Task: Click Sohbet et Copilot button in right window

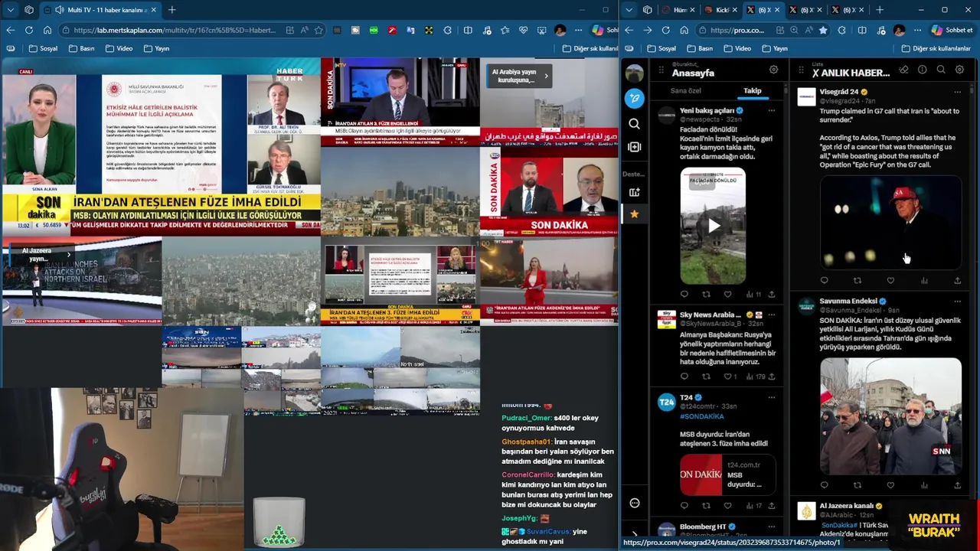Action: point(952,30)
